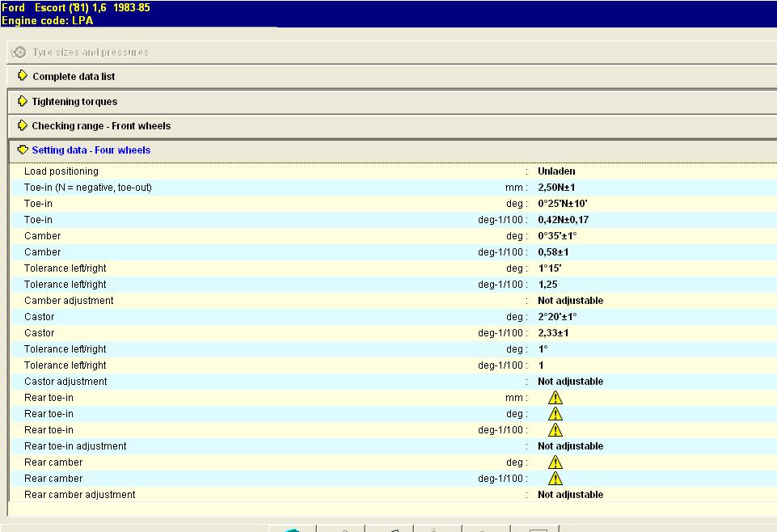Viewport: 777px width, 532px height.
Task: Select the castor value '2,33±1'
Action: [x=554, y=333]
